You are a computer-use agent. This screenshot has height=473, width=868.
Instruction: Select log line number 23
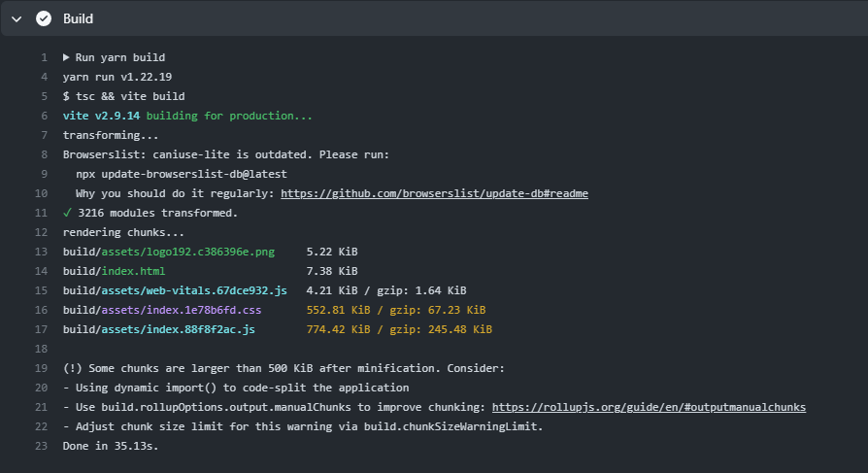(41, 446)
